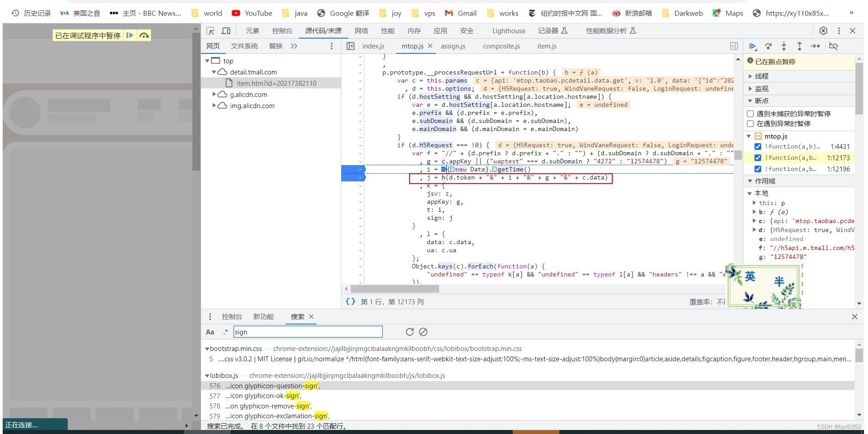Close the mtop.js file tab
Image resolution: width=868 pixels, height=434 pixels.
pos(430,46)
